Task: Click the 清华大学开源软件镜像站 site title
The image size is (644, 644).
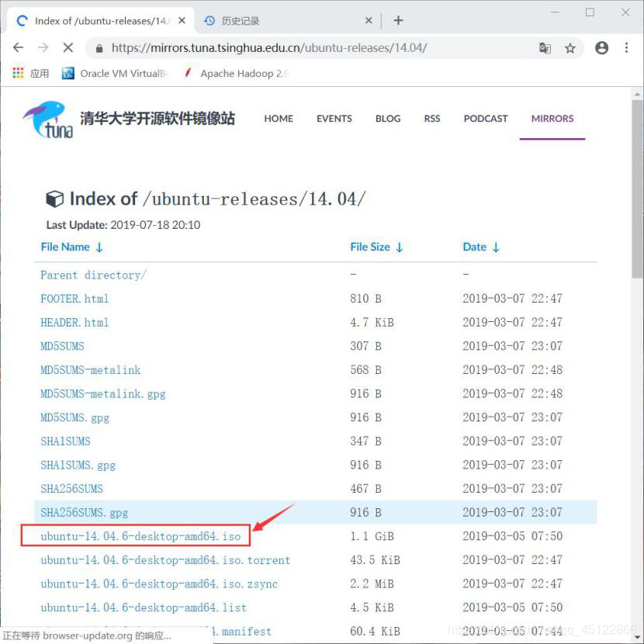Action: [158, 118]
